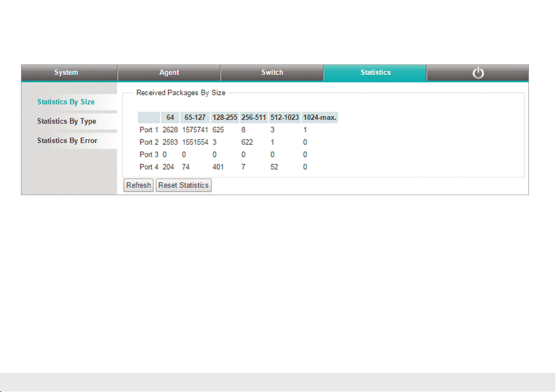Select Port 3's 65-127 value '0'
Viewport: 556px width, 392px height.
(x=184, y=154)
